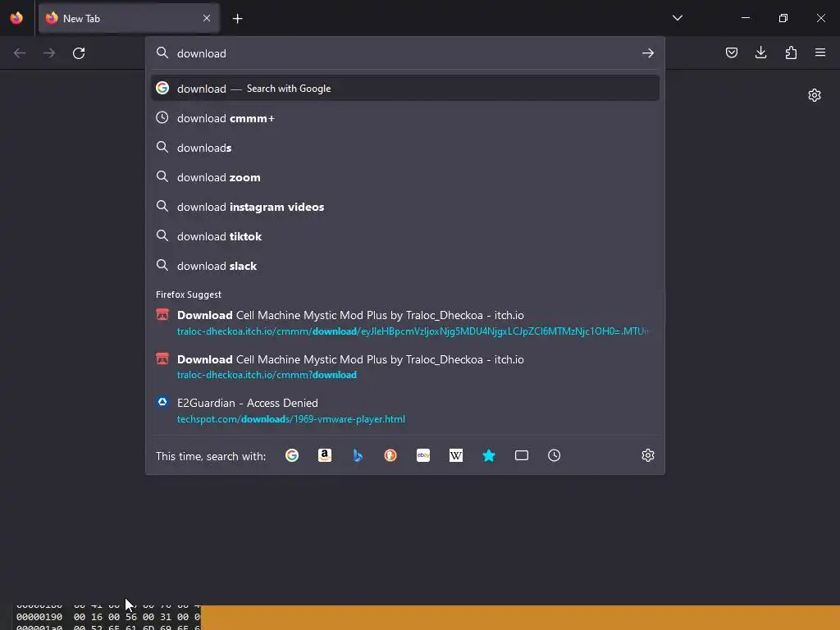Open new tab personalize gear icon
This screenshot has height=630, width=840.
tap(815, 95)
